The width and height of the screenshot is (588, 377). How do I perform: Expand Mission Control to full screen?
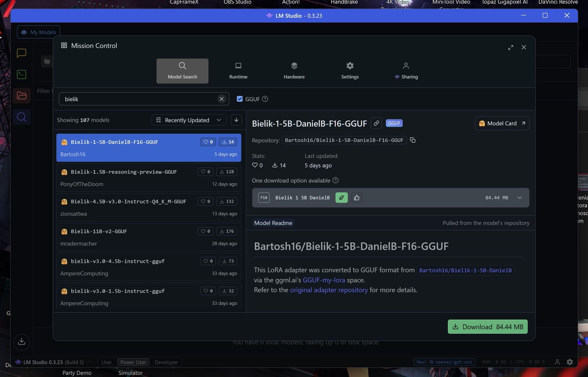pyautogui.click(x=510, y=47)
